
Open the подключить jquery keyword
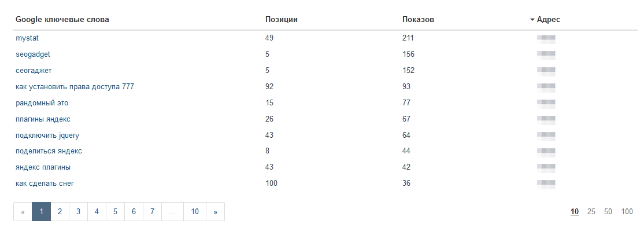pos(47,135)
